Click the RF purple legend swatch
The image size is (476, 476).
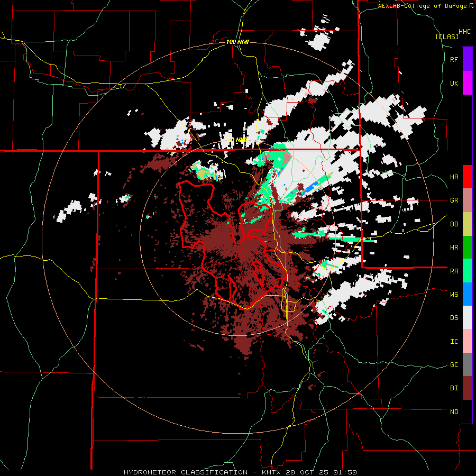(x=467, y=59)
